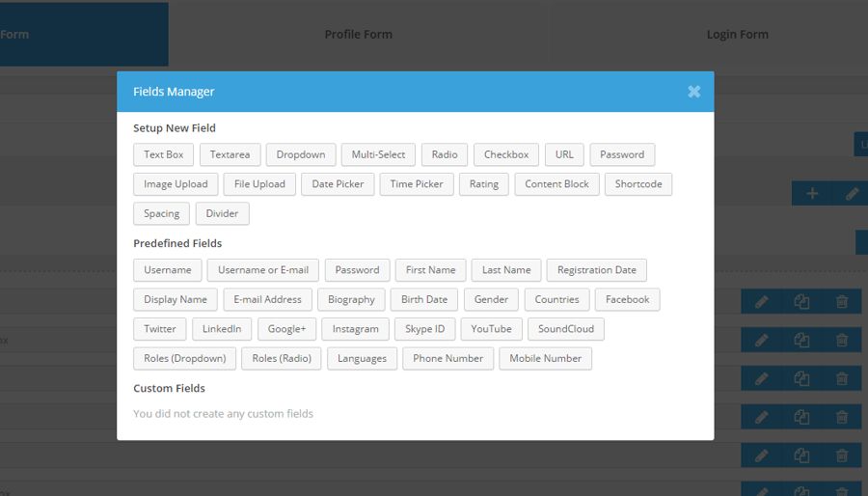The image size is (868, 496).
Task: Select the Multi-Select field type
Action: point(378,155)
